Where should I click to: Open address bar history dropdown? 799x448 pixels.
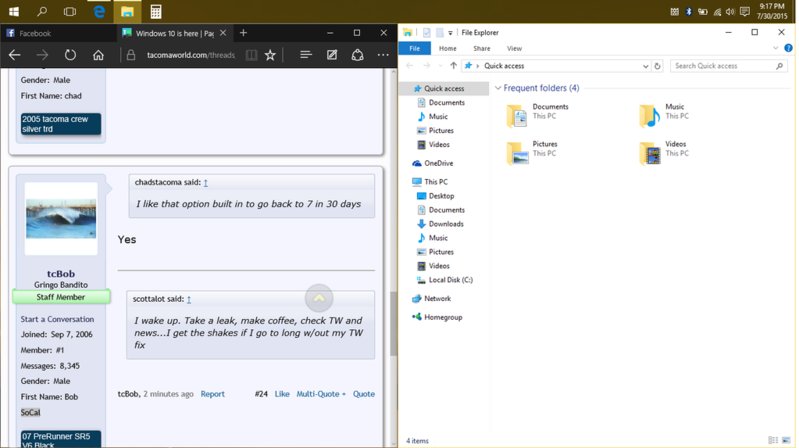click(x=645, y=66)
